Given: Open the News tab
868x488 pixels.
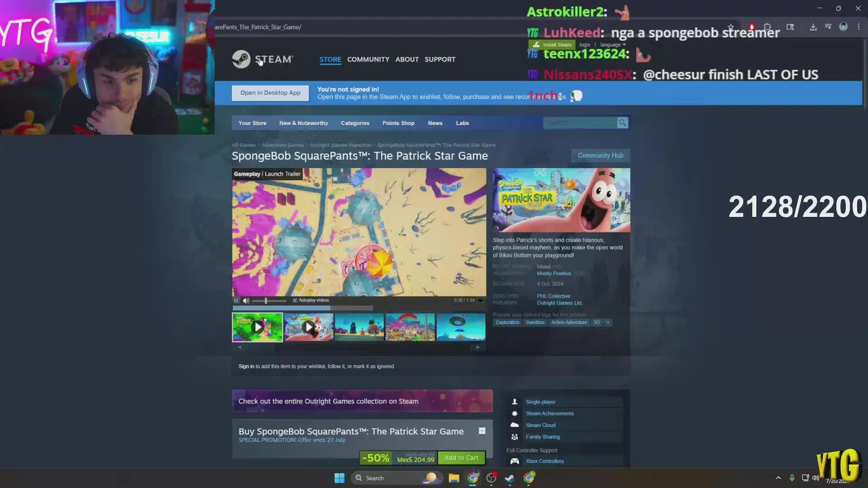Looking at the screenshot, I should coord(435,123).
